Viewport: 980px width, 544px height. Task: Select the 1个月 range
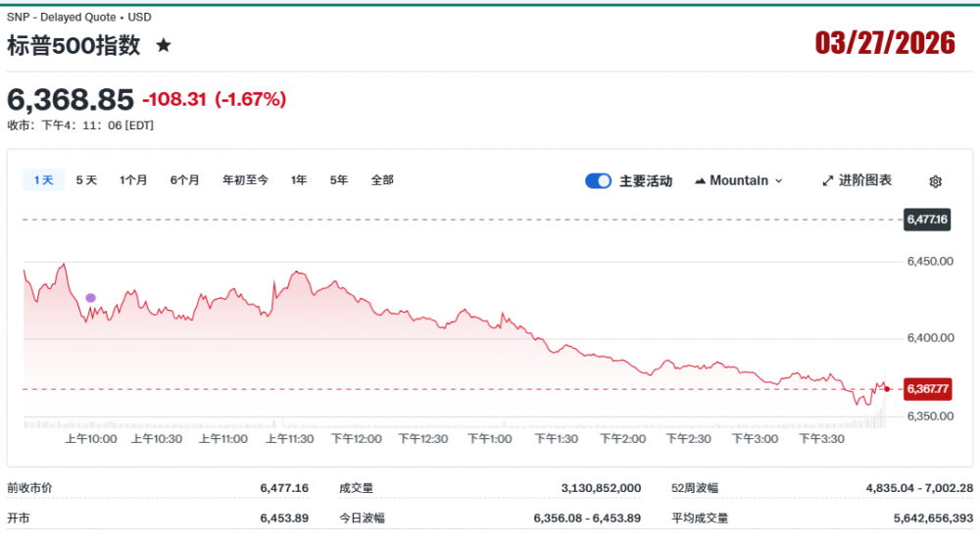[x=133, y=180]
